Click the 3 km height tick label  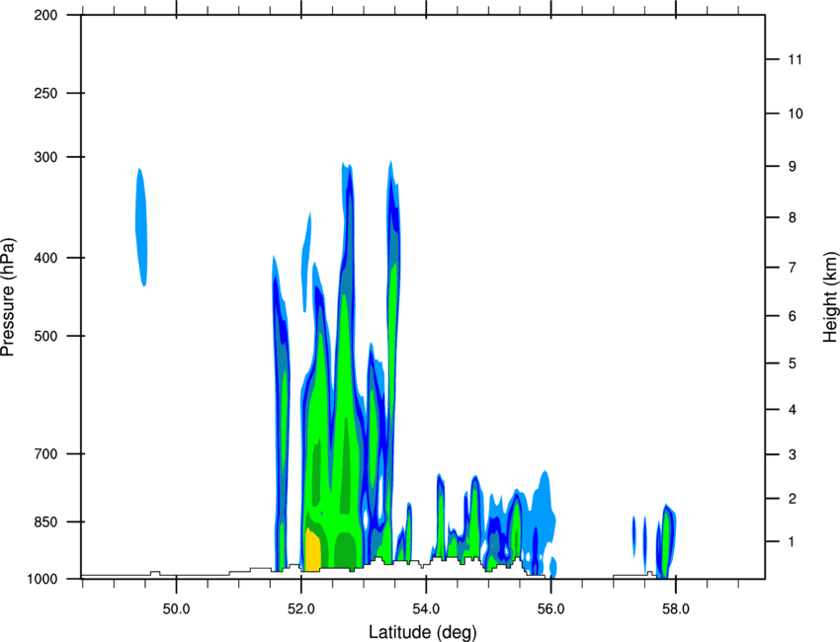point(793,455)
